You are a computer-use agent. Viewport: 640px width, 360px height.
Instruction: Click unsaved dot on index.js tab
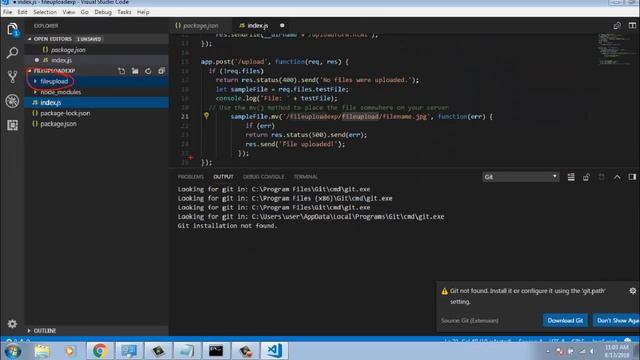pyautogui.click(x=282, y=25)
